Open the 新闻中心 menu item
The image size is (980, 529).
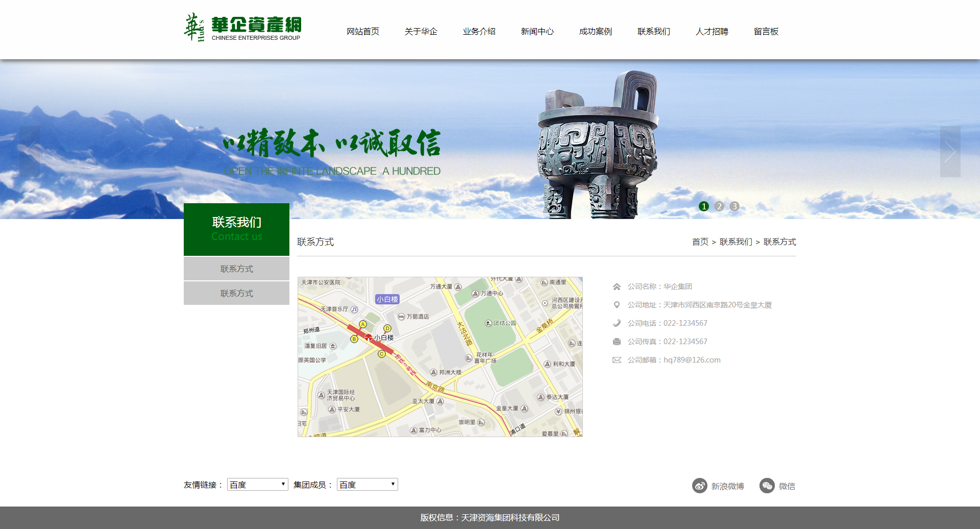tap(537, 32)
